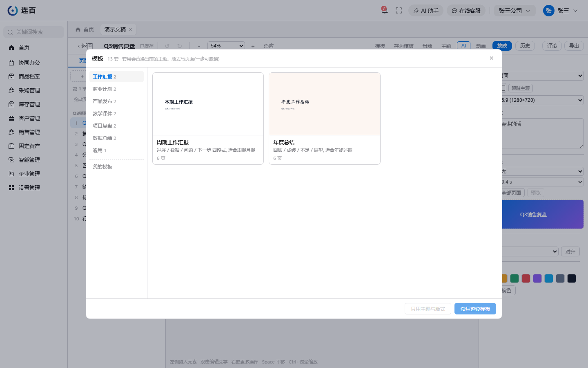The width and height of the screenshot is (588, 368).
Task: Open the 张三 user account menu
Action: 561,11
